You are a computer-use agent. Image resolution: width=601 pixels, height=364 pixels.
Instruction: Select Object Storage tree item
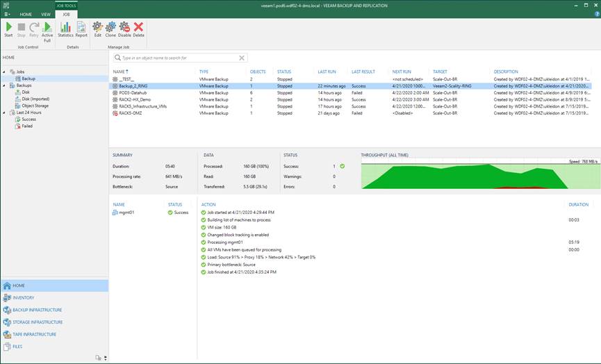tap(35, 106)
